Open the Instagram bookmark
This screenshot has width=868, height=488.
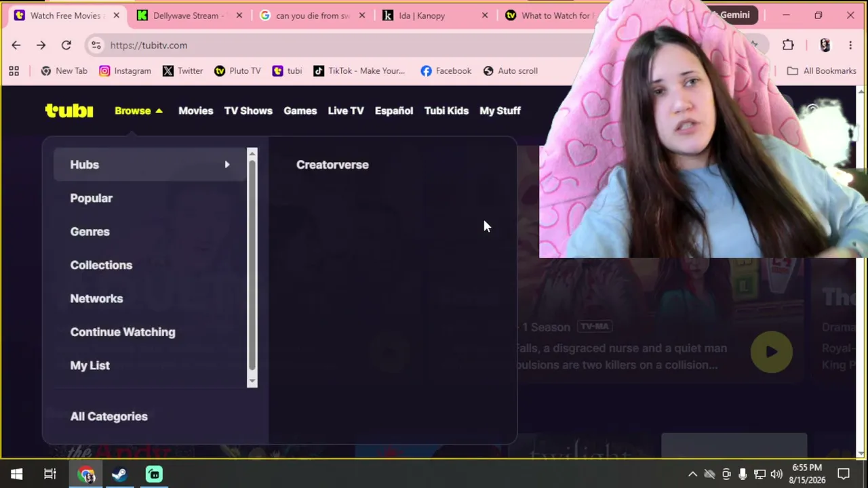125,70
